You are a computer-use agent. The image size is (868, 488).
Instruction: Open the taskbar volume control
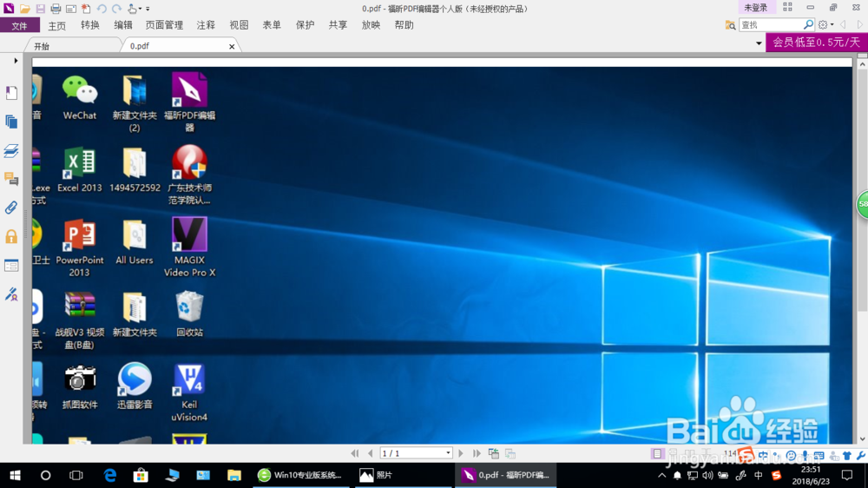pos(707,475)
